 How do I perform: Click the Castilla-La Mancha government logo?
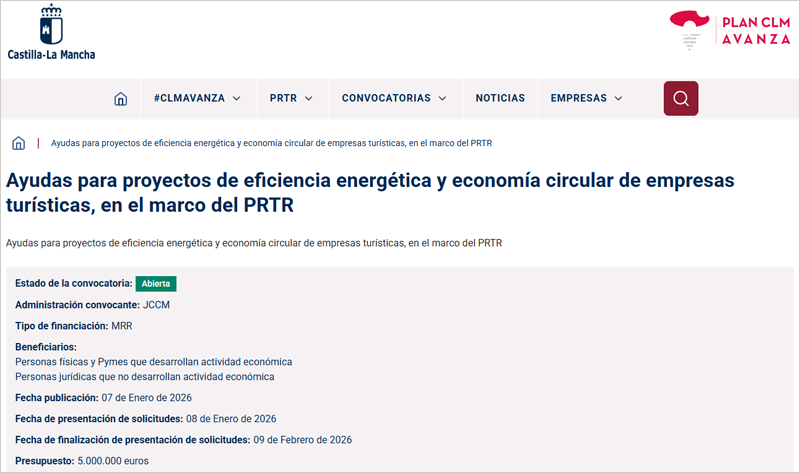[x=51, y=33]
